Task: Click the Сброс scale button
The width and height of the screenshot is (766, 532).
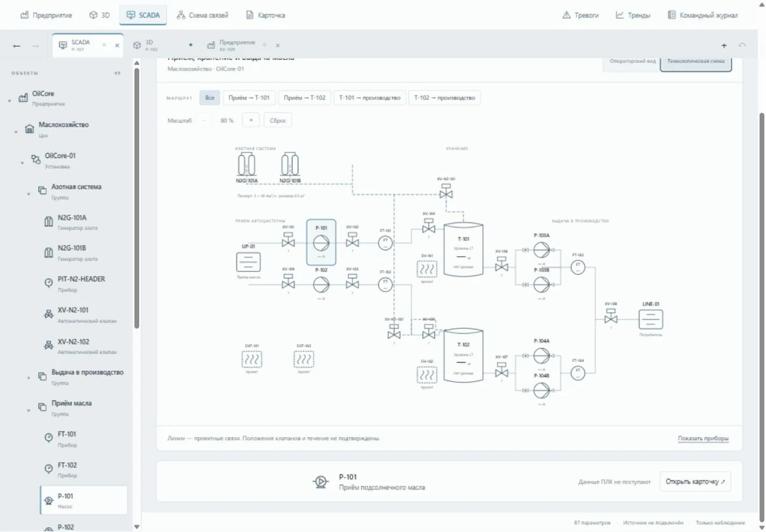Action: click(x=278, y=120)
